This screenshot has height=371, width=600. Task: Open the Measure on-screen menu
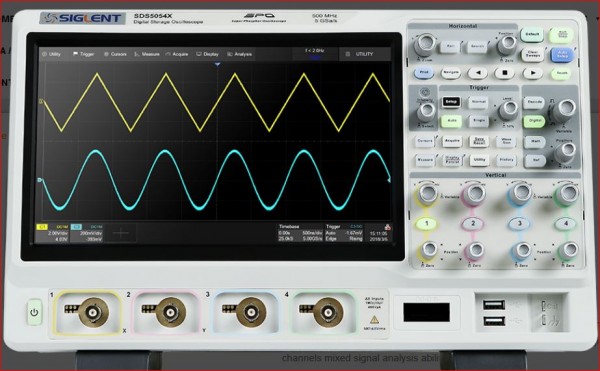[x=147, y=54]
